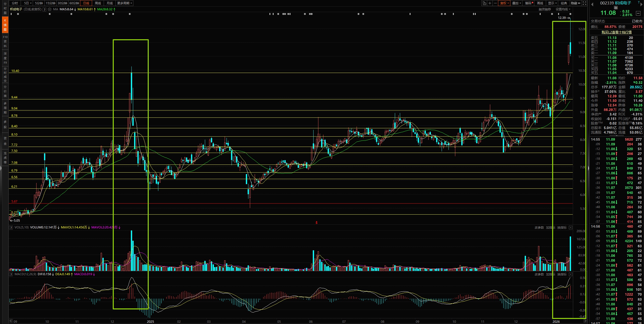
Task: Switch to the 周线 weekly tab
Action: (x=98, y=3)
